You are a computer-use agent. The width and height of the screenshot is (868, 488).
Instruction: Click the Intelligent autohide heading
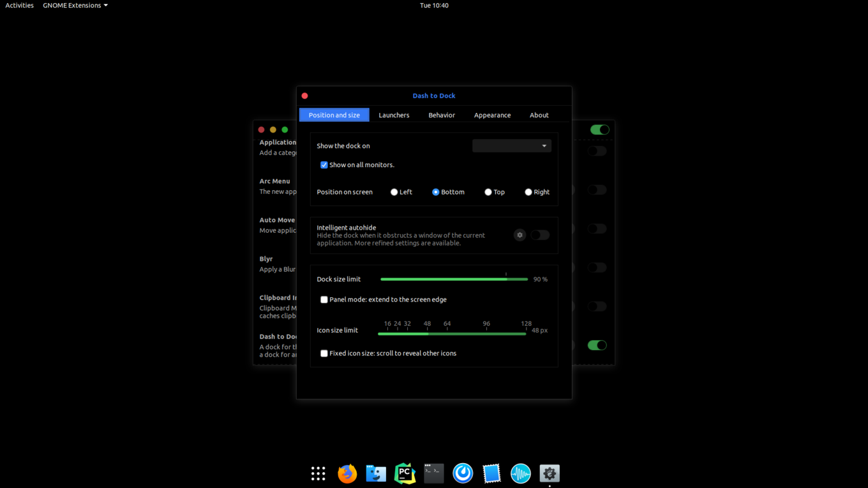point(347,227)
